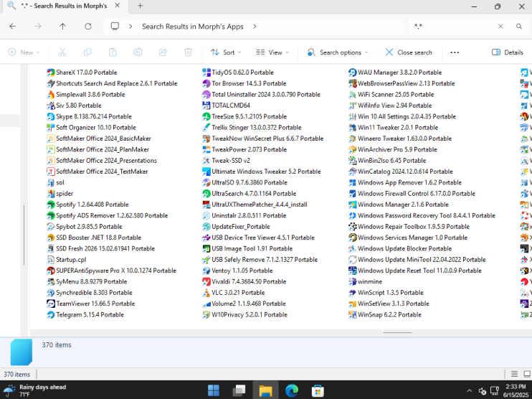Click the Delete trash can icon
The height and width of the screenshot is (399, 532).
(x=188, y=52)
